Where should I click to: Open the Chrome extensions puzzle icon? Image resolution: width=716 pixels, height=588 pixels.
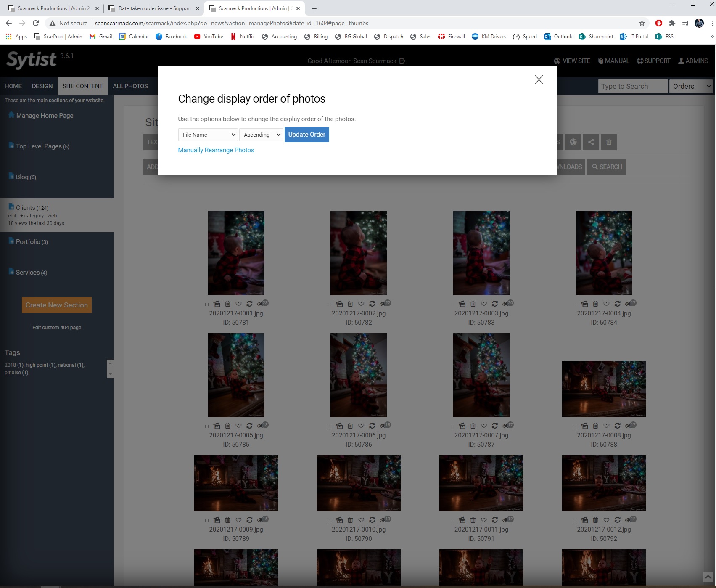pyautogui.click(x=672, y=23)
